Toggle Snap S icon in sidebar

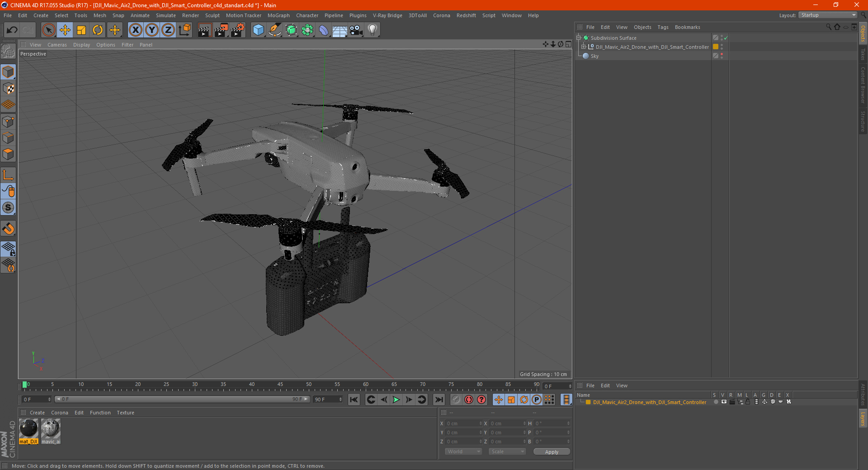(9, 207)
